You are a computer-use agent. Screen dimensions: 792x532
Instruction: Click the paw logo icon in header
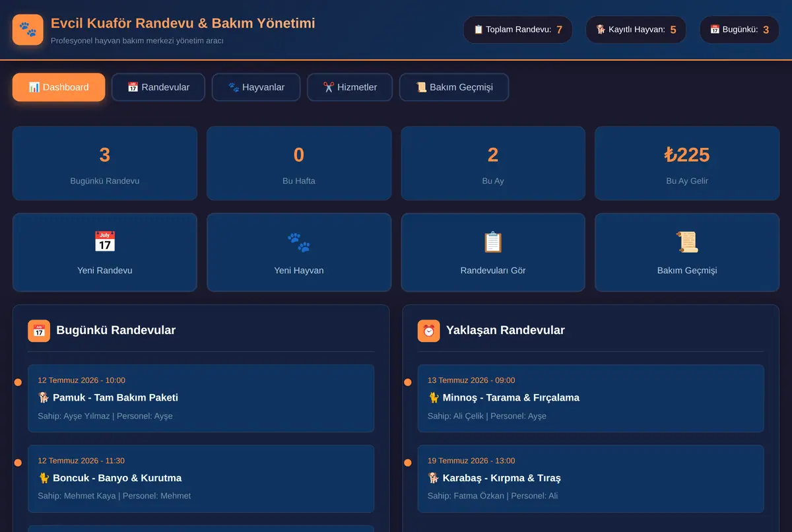click(x=28, y=30)
